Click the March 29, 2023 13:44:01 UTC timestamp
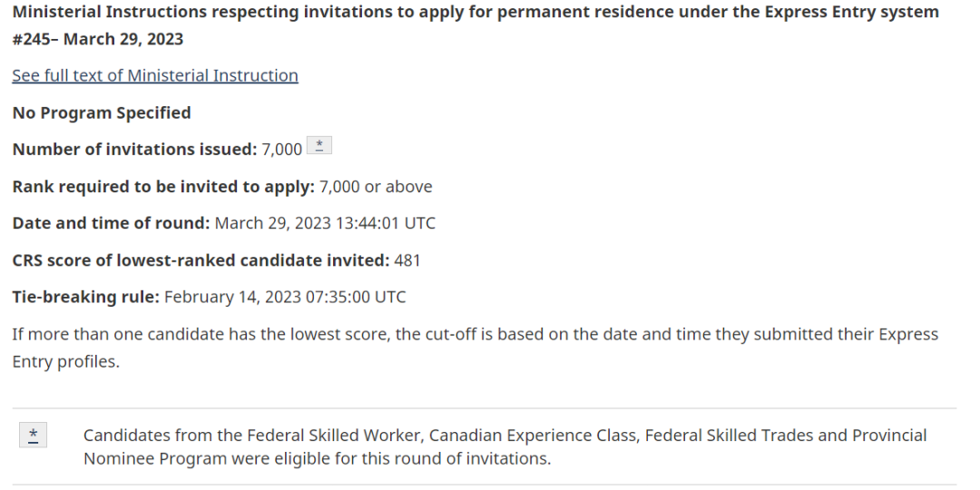980x490 pixels. point(325,223)
